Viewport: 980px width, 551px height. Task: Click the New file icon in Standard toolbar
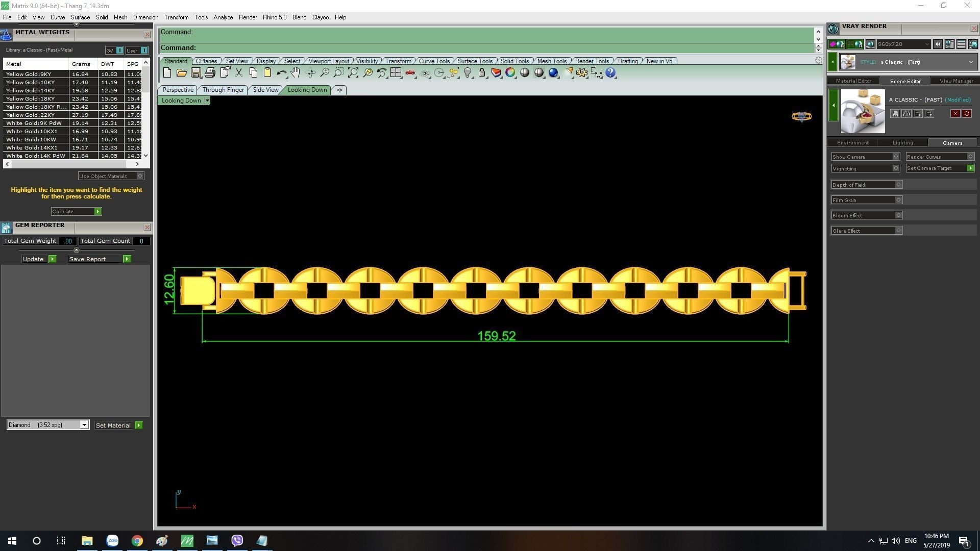pyautogui.click(x=167, y=73)
